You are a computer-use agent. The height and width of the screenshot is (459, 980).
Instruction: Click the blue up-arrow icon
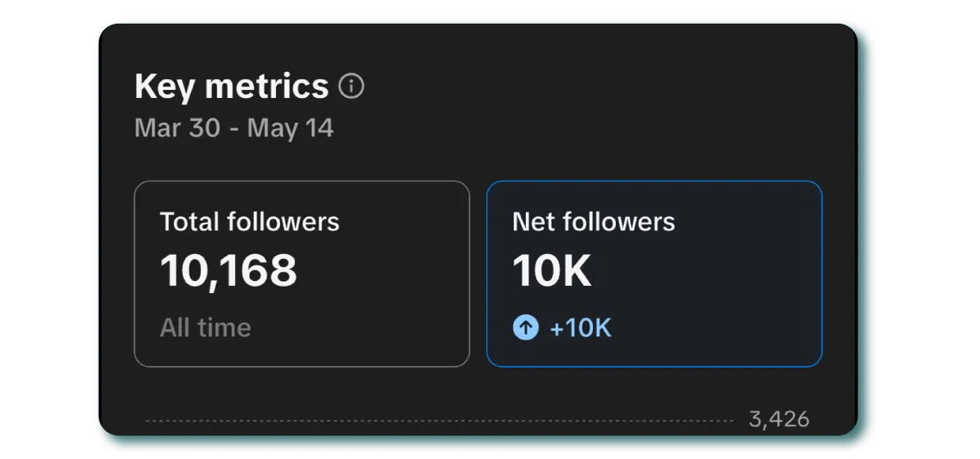tap(526, 328)
